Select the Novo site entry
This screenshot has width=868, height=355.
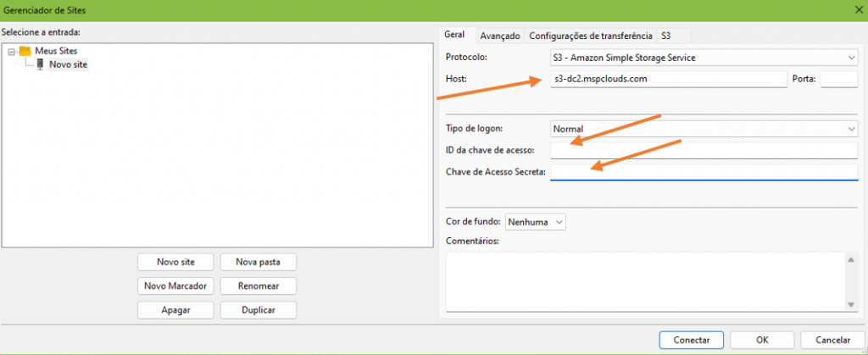[x=68, y=64]
